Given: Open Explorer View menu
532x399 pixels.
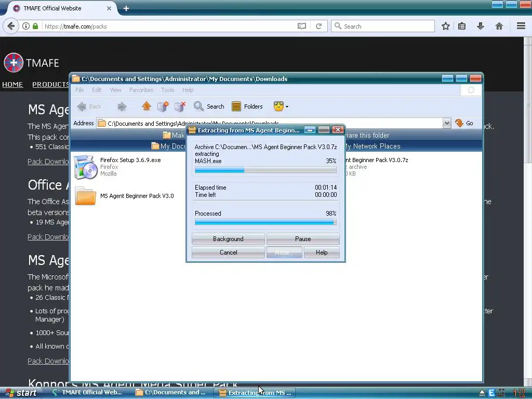Looking at the screenshot, I should point(115,90).
